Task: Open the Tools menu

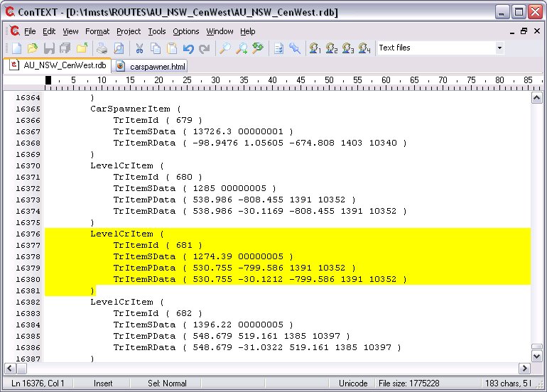Action: pos(157,31)
